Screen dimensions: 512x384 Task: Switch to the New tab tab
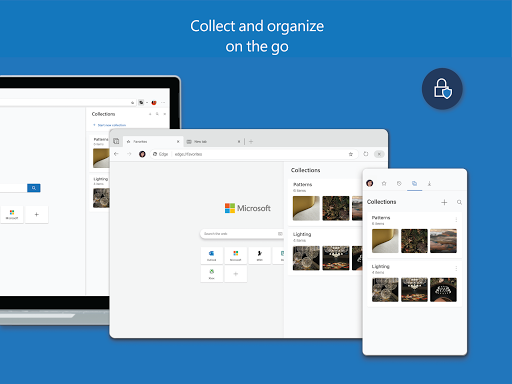(213, 142)
